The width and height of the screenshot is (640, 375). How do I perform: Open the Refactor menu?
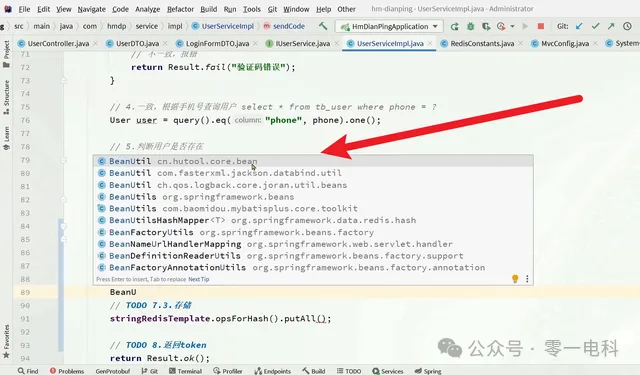180,9
